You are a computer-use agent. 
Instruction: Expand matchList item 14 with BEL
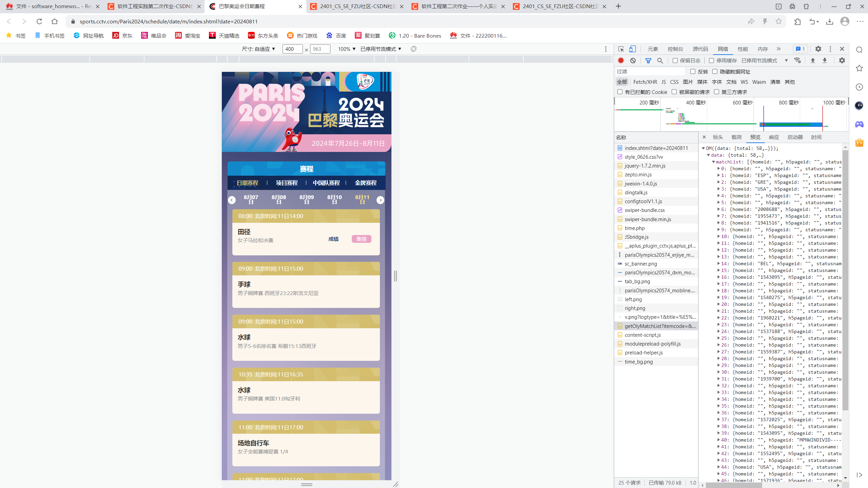[719, 263]
